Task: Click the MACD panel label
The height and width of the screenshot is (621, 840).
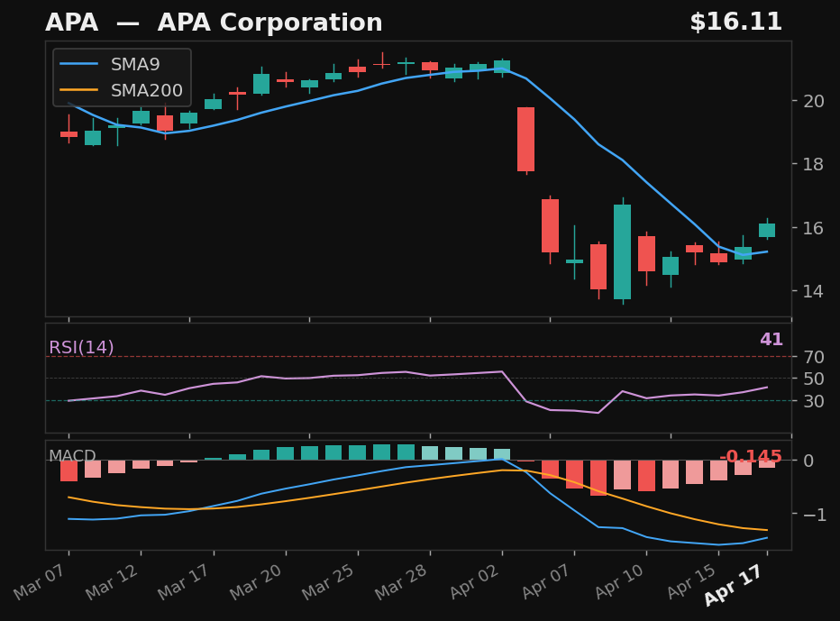Action: 72,455
